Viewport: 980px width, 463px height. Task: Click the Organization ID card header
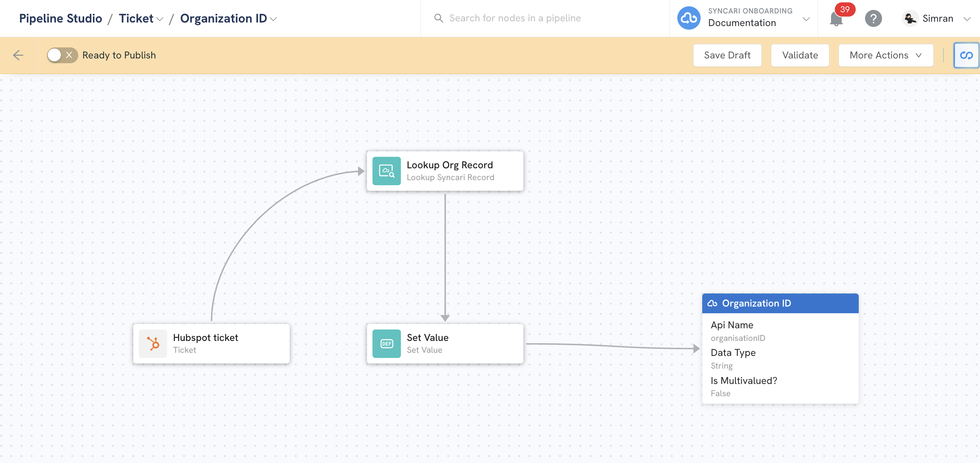(780, 303)
